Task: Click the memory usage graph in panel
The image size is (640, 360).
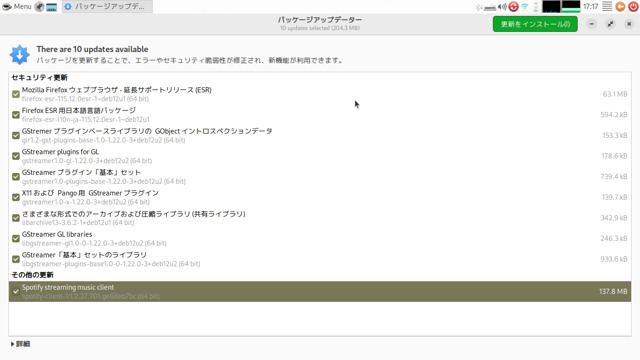Action: (x=571, y=7)
